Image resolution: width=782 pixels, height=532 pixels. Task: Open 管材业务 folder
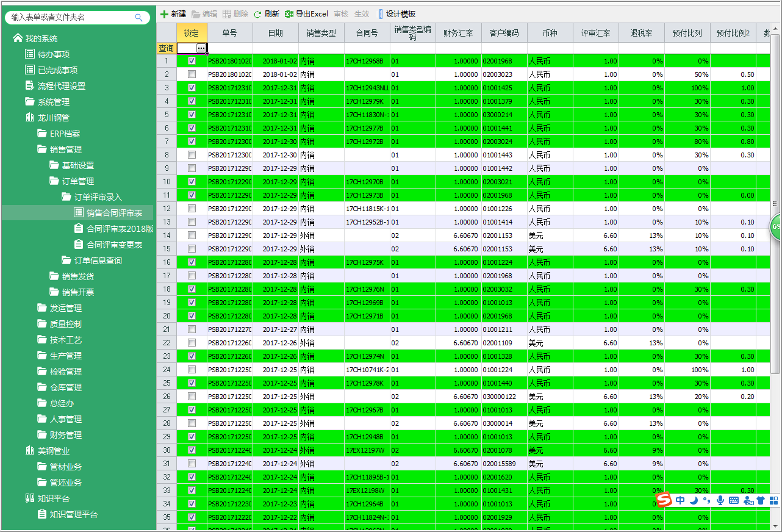59,467
